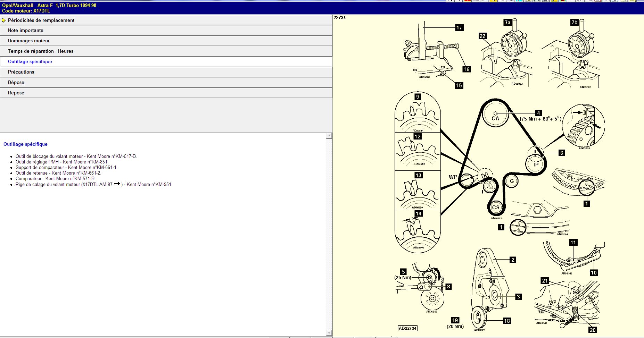Click the sprocket detail thumbnail numbered 9
This screenshot has width=644, height=338.
pos(418,113)
